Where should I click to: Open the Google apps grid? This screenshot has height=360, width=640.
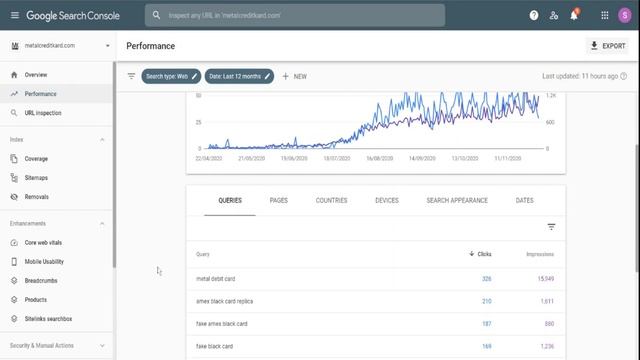pos(604,16)
